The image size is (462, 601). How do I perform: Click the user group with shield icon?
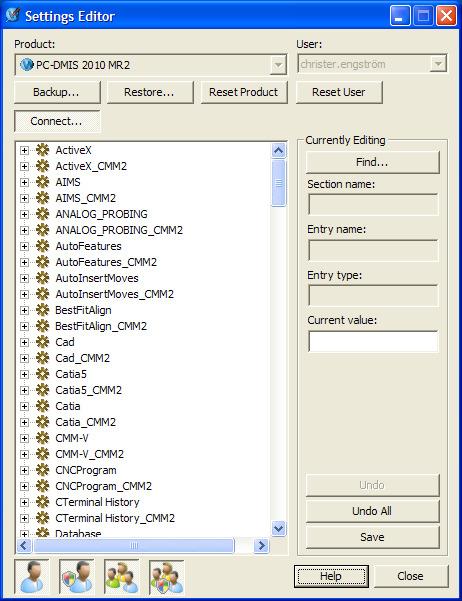[x=166, y=577]
